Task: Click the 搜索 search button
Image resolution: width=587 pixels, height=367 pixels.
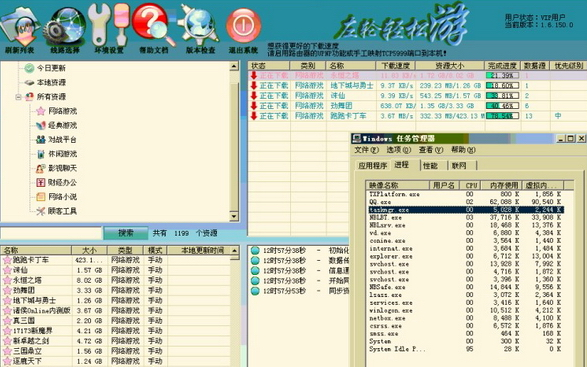Action: [x=125, y=233]
